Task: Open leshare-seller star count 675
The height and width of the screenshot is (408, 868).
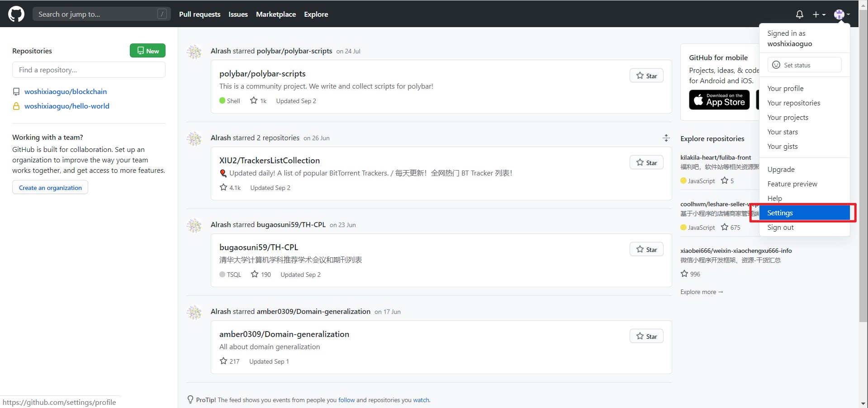Action: (x=730, y=228)
